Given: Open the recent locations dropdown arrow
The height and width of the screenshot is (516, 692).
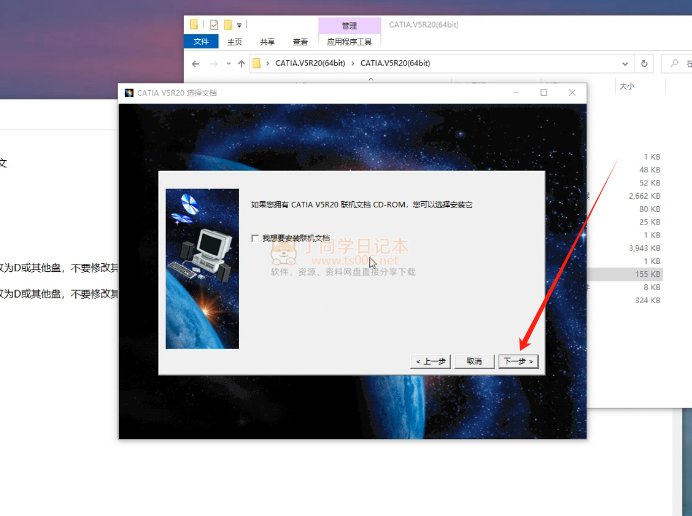Looking at the screenshot, I should pos(229,64).
